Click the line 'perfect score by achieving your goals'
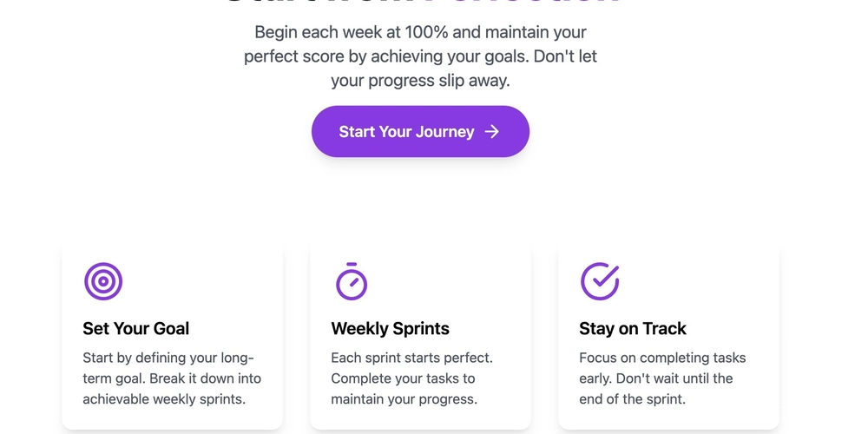The height and width of the screenshot is (434, 868). click(386, 56)
